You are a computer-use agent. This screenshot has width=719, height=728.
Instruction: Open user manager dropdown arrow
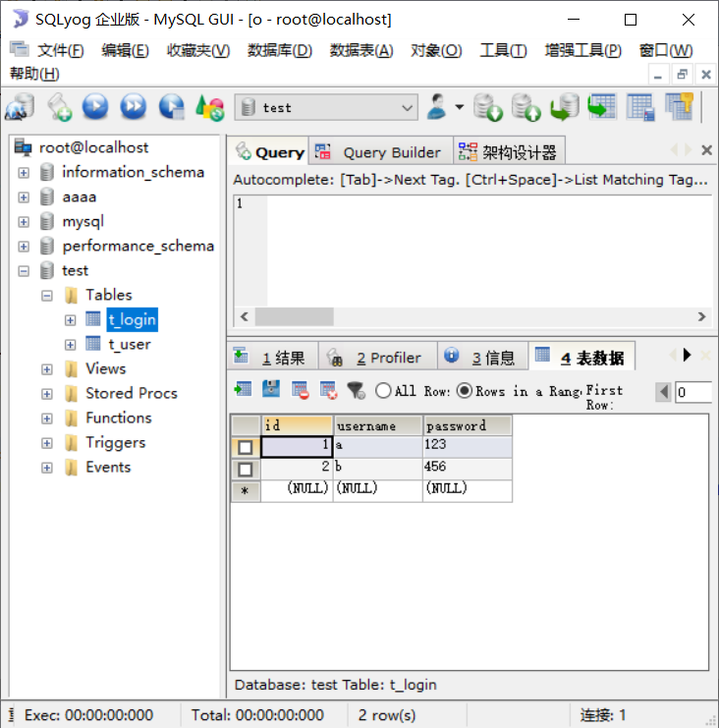coord(460,107)
